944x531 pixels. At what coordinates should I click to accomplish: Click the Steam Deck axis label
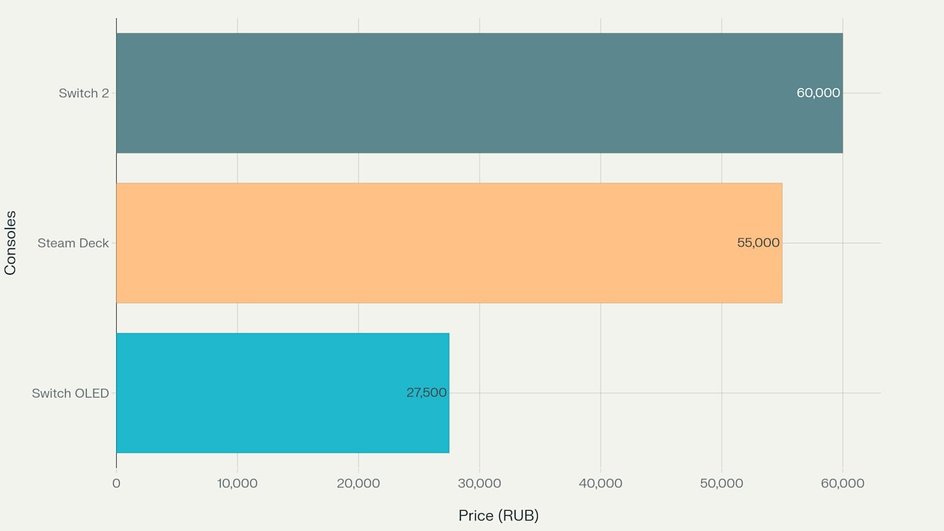[73, 243]
